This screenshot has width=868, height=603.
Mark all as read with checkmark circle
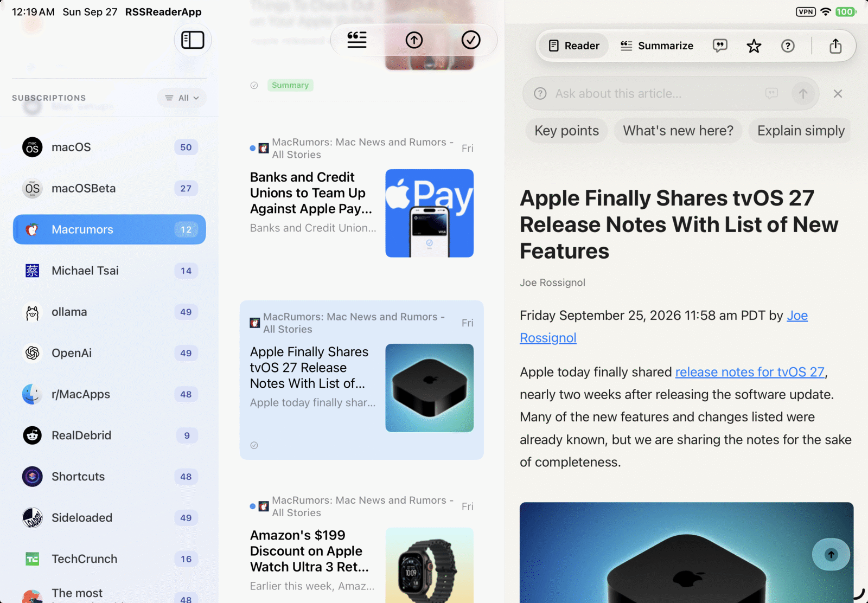(x=471, y=40)
